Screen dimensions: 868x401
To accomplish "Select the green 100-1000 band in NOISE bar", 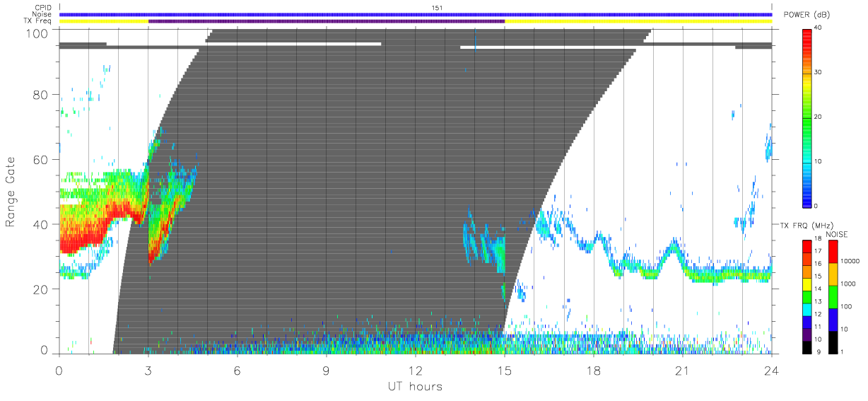I will pos(833,296).
